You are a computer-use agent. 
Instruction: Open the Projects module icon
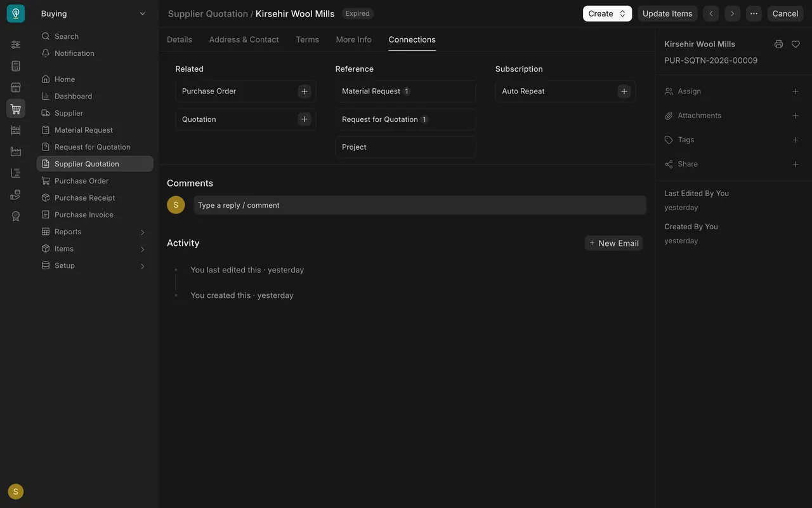pyautogui.click(x=16, y=173)
